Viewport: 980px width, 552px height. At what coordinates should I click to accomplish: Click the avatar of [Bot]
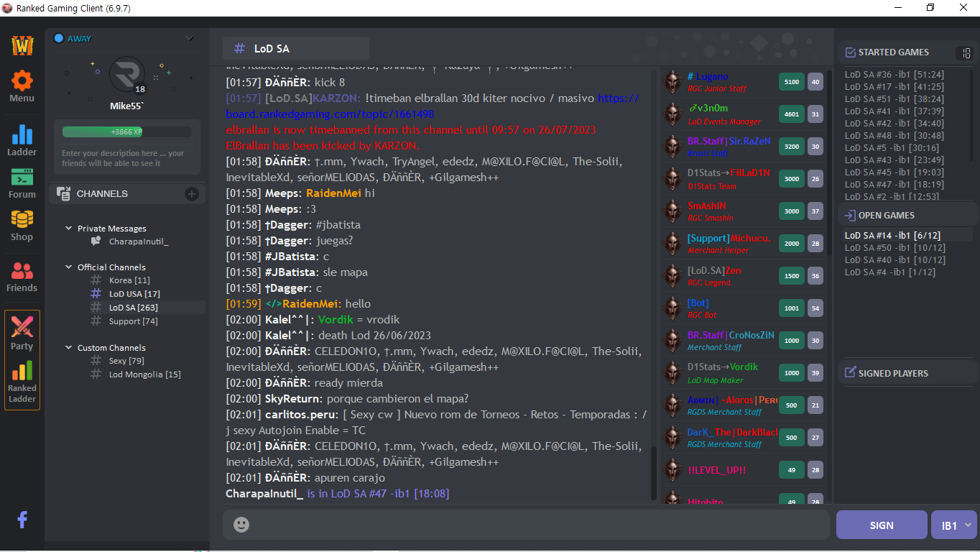pyautogui.click(x=672, y=308)
